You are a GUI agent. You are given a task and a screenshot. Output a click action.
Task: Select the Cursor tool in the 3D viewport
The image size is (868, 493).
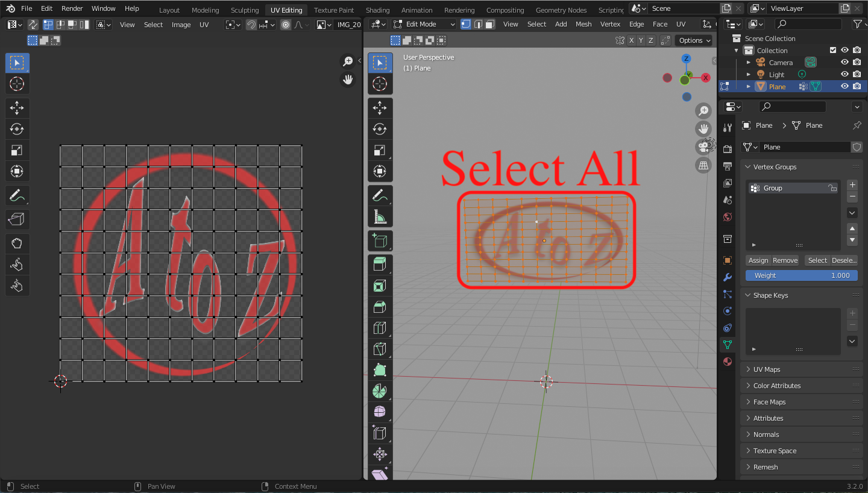pyautogui.click(x=380, y=84)
